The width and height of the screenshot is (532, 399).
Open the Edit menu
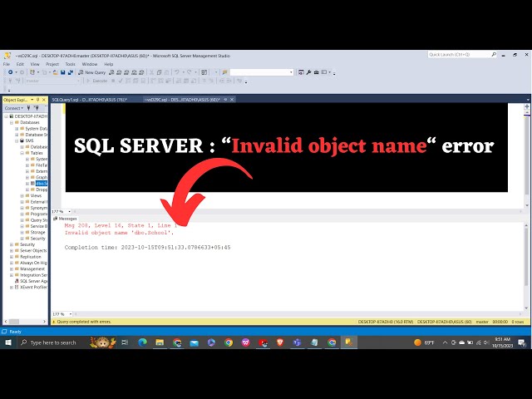(x=20, y=64)
